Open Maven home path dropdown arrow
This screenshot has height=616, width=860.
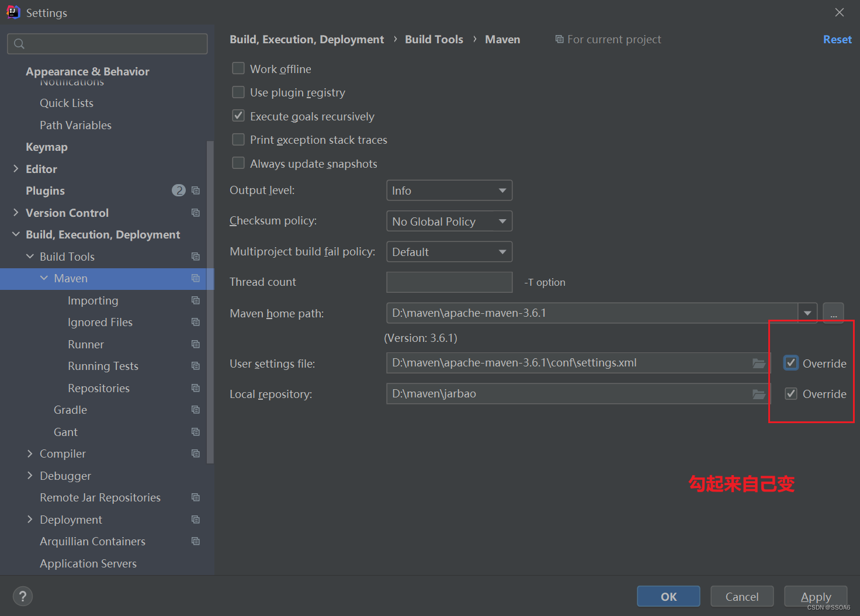click(x=807, y=313)
